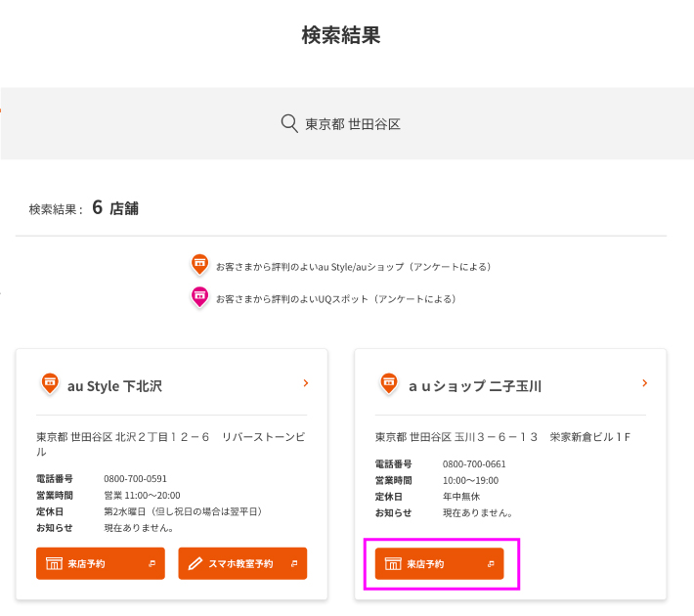This screenshot has height=616, width=694.
Task: Select phone number 0800-700-0591
Action: tap(136, 479)
